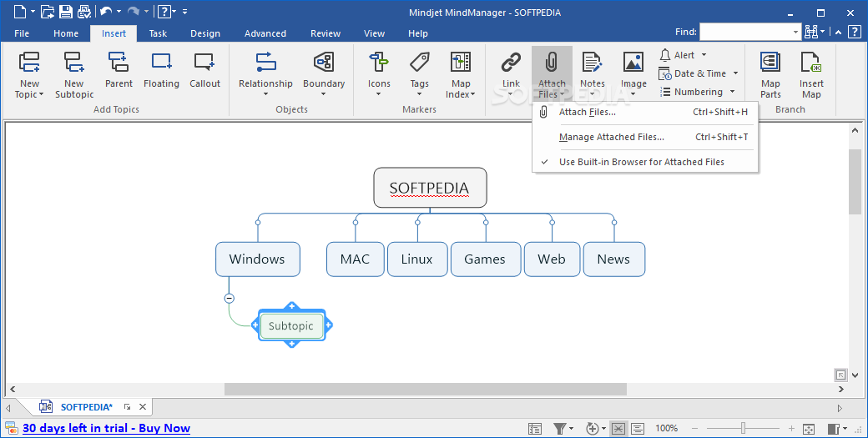Click the Notes button
The image size is (868, 438).
593,73
